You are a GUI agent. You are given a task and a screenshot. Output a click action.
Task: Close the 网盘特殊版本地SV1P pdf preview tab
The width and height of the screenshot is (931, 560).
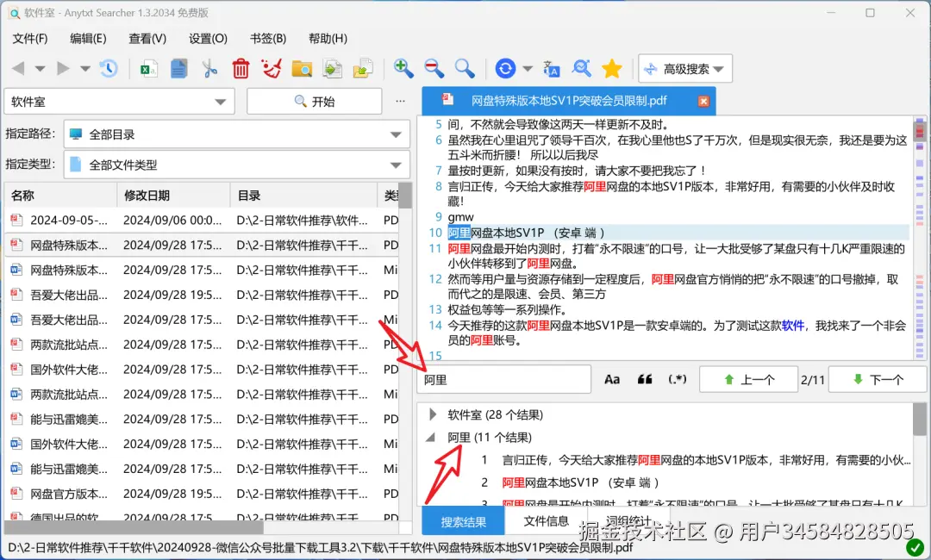click(x=703, y=101)
